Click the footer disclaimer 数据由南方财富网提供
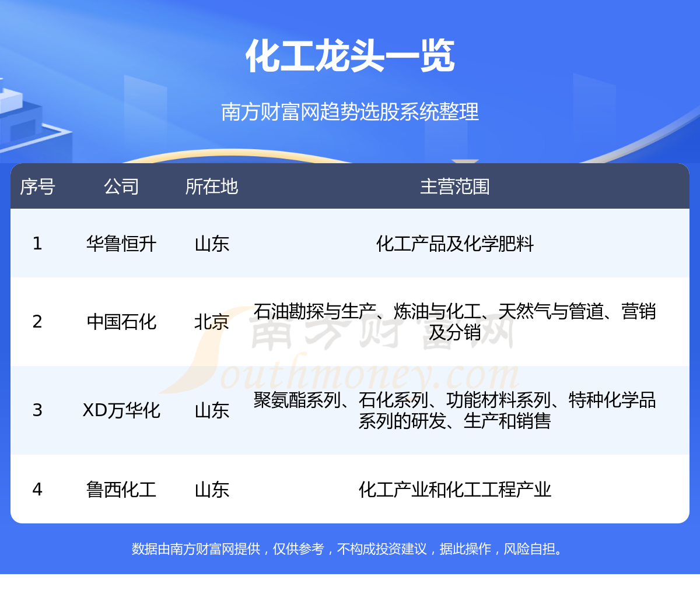The image size is (700, 612). tap(349, 548)
